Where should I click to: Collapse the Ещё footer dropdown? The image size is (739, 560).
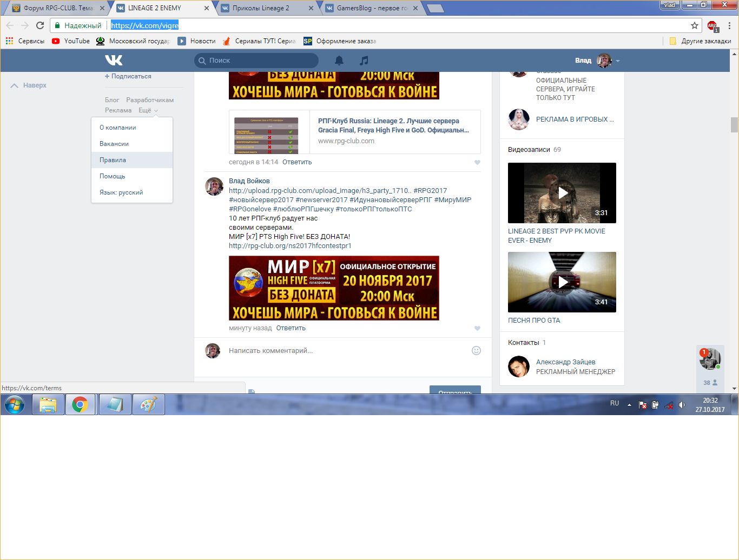(148, 110)
